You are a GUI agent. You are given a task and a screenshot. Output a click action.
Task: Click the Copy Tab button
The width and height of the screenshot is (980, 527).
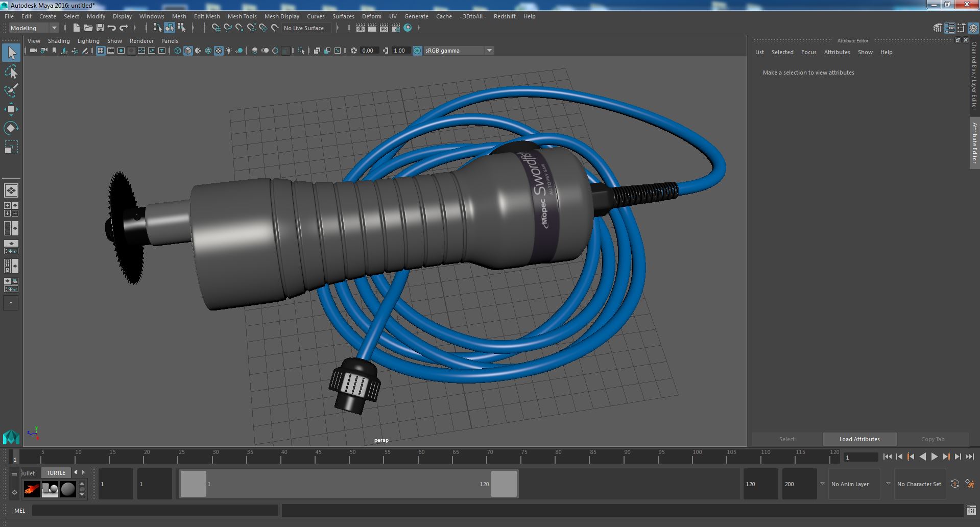[933, 439]
